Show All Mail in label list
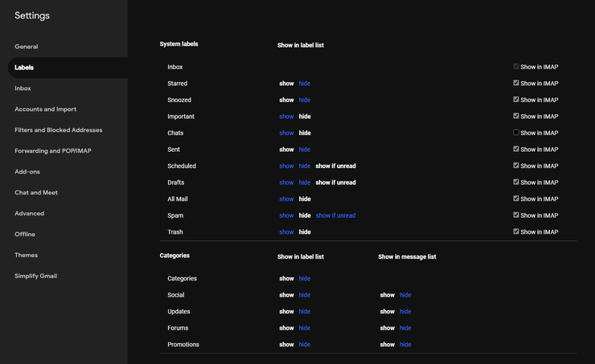 pos(286,199)
